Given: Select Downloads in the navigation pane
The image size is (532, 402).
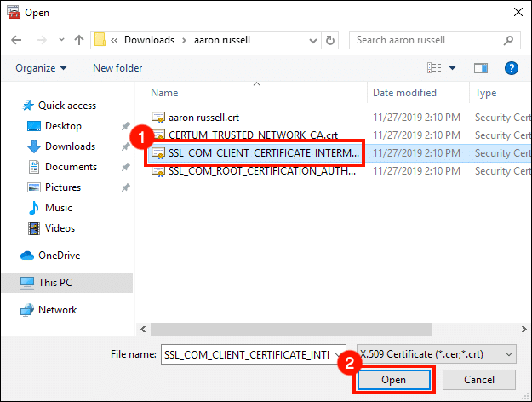Looking at the screenshot, I should point(70,146).
